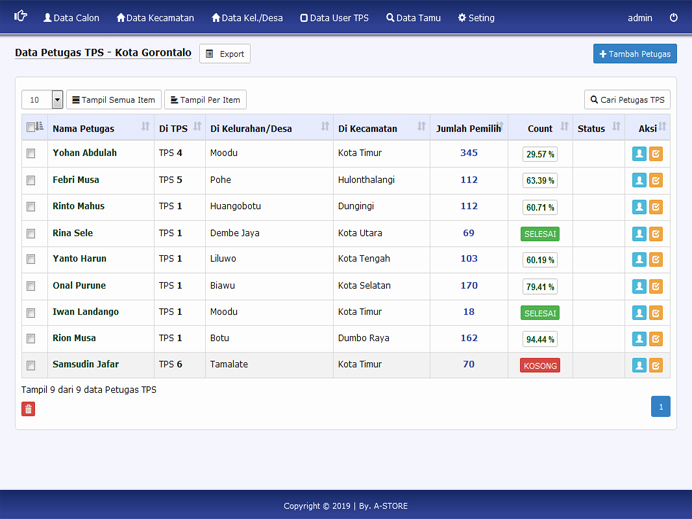Click the blue user icon for Rina Sele
692x519 pixels.
[639, 234]
